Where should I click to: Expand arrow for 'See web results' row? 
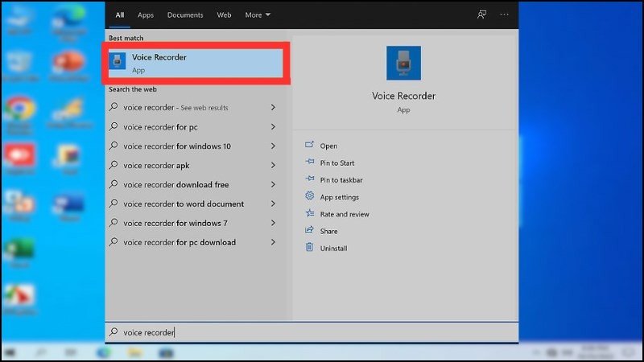[273, 108]
